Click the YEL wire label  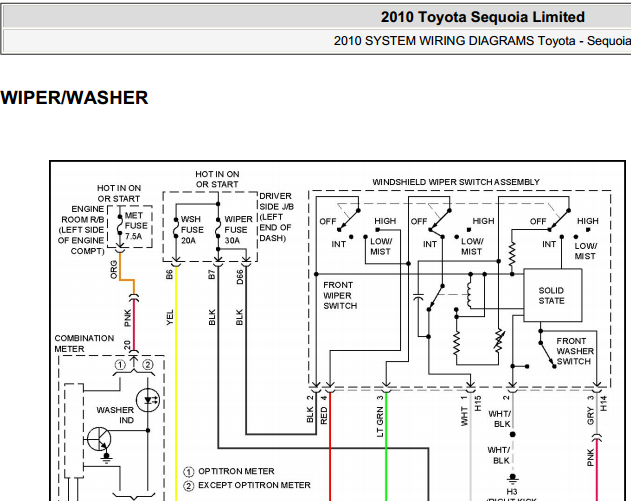tap(170, 317)
